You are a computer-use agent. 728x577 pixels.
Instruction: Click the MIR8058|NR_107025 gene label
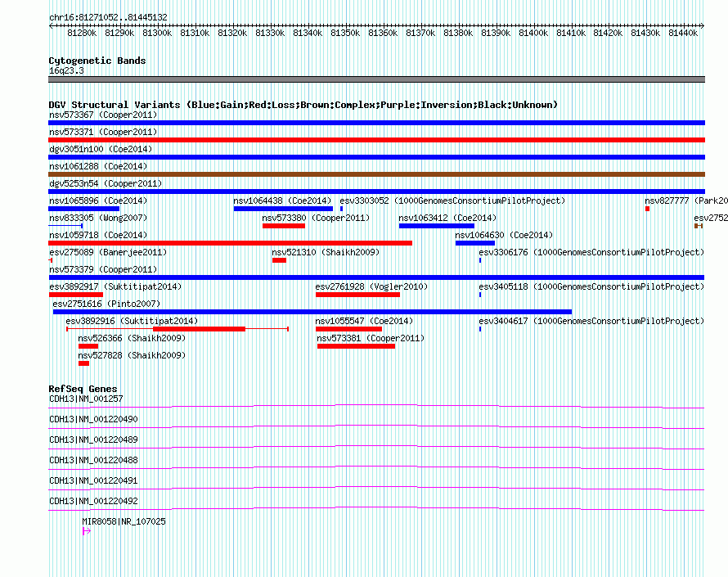click(x=124, y=521)
